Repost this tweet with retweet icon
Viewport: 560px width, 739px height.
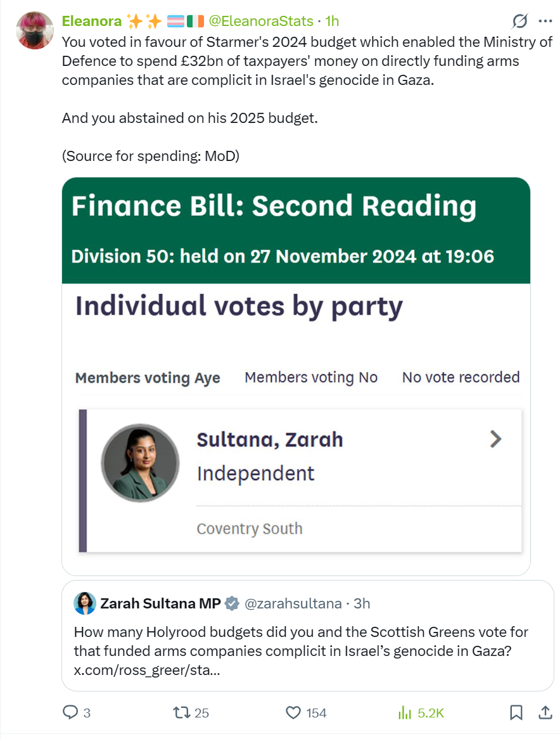click(182, 713)
